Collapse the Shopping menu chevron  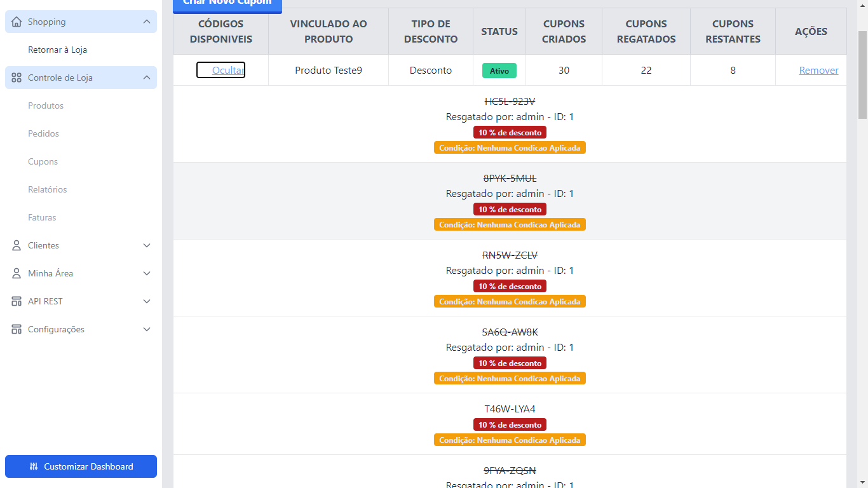pyautogui.click(x=147, y=22)
